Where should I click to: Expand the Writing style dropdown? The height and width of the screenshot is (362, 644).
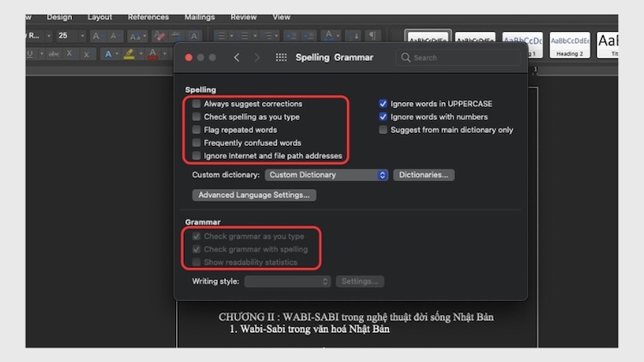point(288,281)
